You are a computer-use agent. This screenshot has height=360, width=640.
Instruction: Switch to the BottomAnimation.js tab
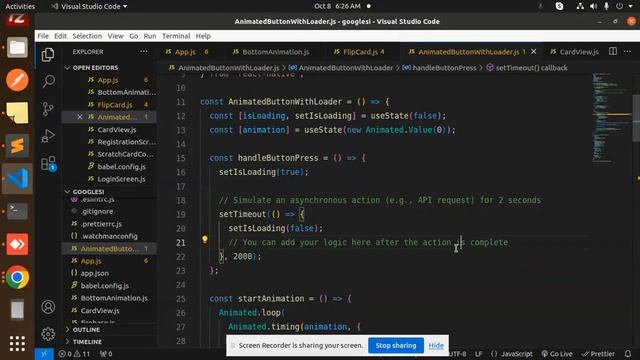[x=275, y=52]
